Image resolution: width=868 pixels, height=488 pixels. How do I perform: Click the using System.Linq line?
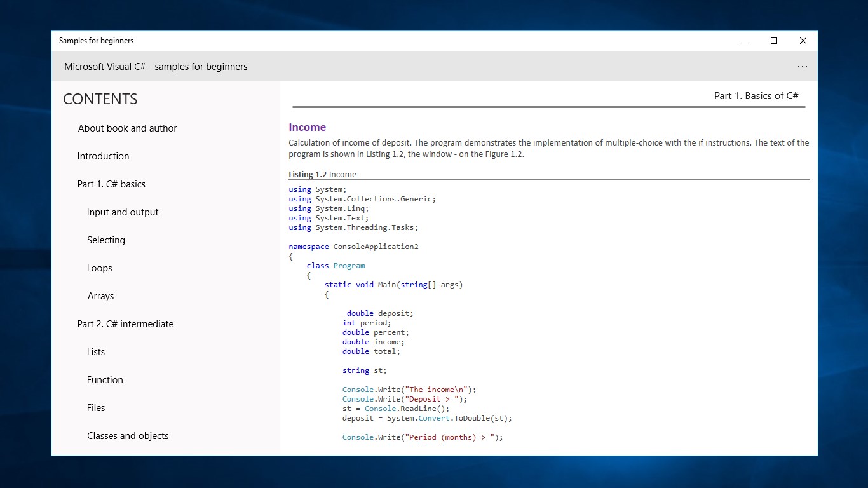(329, 208)
